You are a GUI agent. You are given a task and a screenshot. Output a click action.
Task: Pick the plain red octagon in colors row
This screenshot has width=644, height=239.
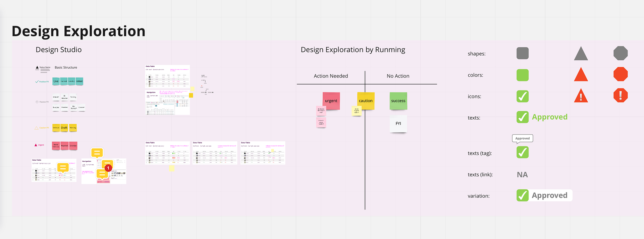pyautogui.click(x=621, y=74)
